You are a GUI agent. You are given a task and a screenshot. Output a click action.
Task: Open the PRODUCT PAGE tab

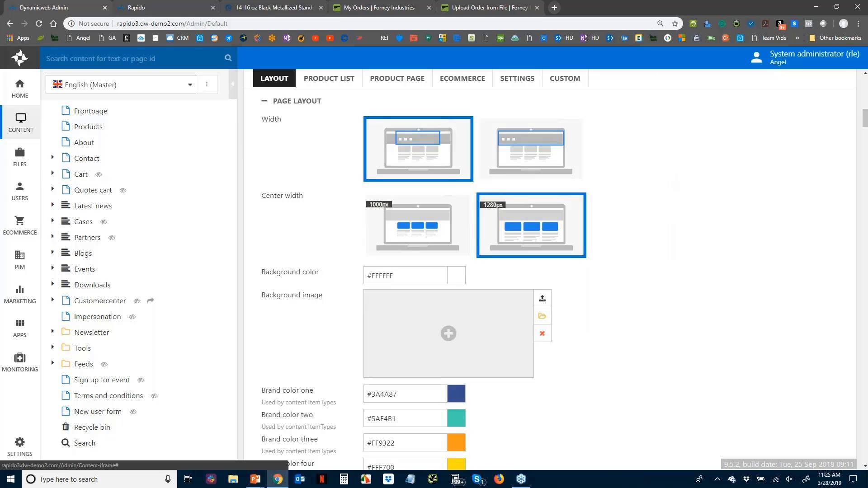click(x=397, y=78)
